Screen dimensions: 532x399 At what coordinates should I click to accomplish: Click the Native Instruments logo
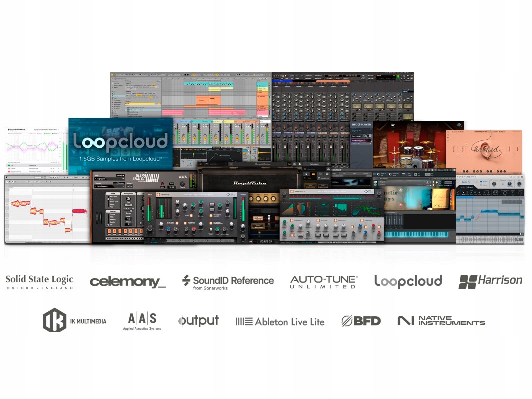441,321
